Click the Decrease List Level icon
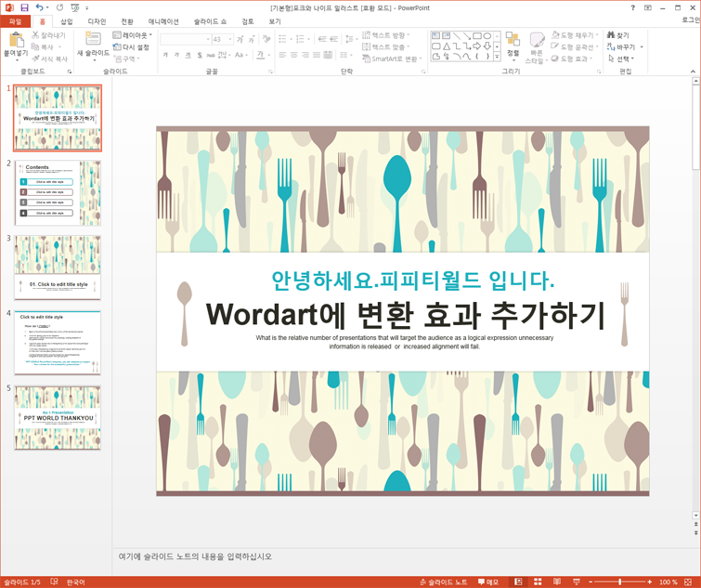This screenshot has width=701, height=588. tap(322, 39)
